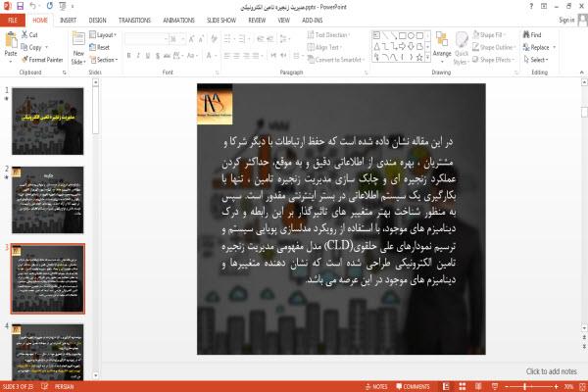This screenshot has height=392, width=588.
Task: Expand the Layout dropdown
Action: (103, 34)
